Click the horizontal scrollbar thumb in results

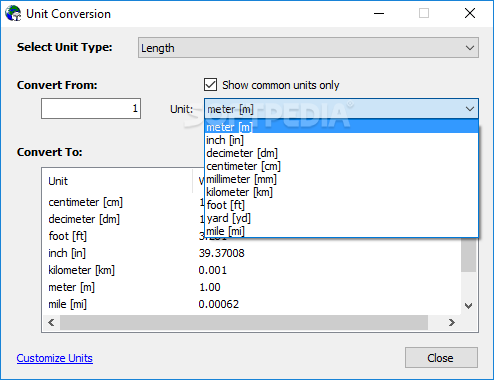tap(244, 322)
